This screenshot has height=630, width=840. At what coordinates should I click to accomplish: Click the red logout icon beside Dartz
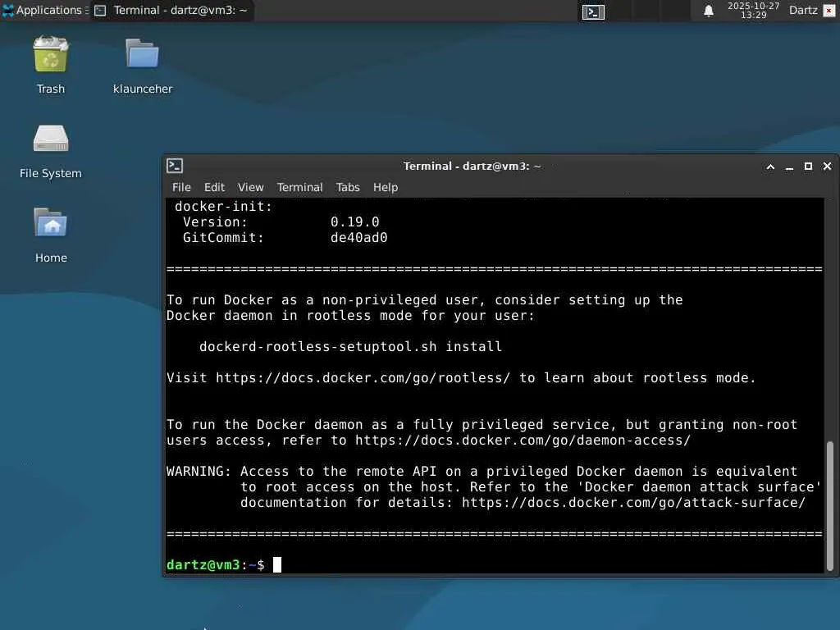[x=829, y=11]
